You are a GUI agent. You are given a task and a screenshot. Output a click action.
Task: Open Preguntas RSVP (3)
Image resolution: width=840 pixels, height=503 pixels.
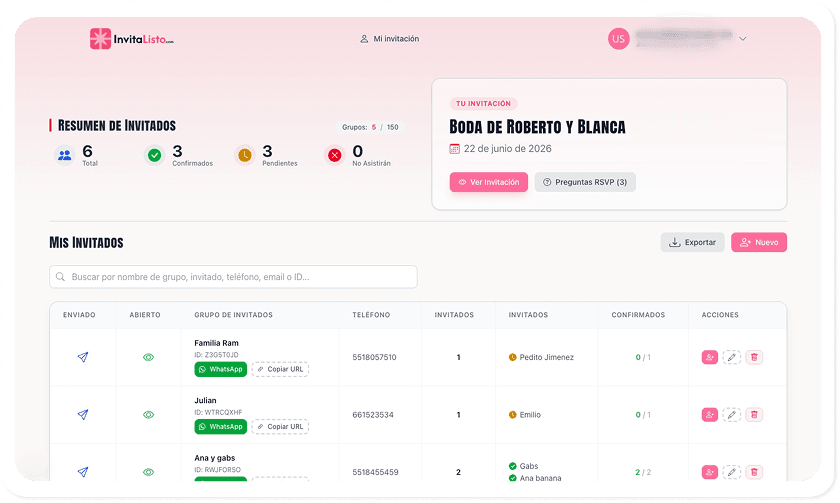pyautogui.click(x=585, y=182)
